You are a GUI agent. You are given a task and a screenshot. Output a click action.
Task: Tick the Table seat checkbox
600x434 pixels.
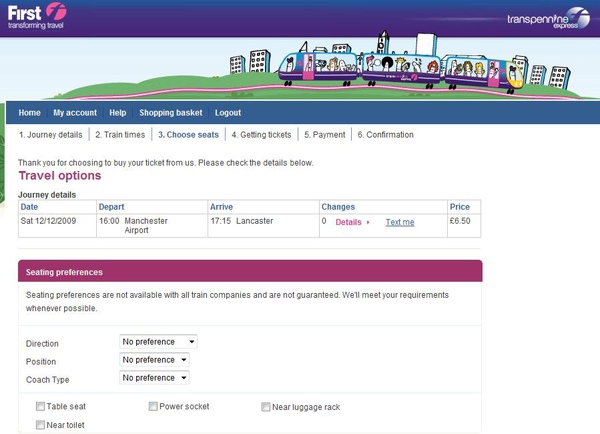pos(40,406)
